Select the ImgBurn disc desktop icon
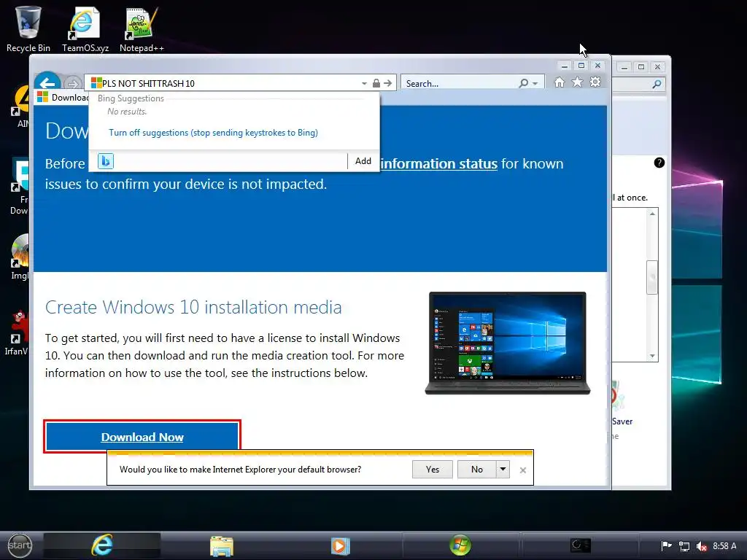The height and width of the screenshot is (560, 747). (19, 257)
